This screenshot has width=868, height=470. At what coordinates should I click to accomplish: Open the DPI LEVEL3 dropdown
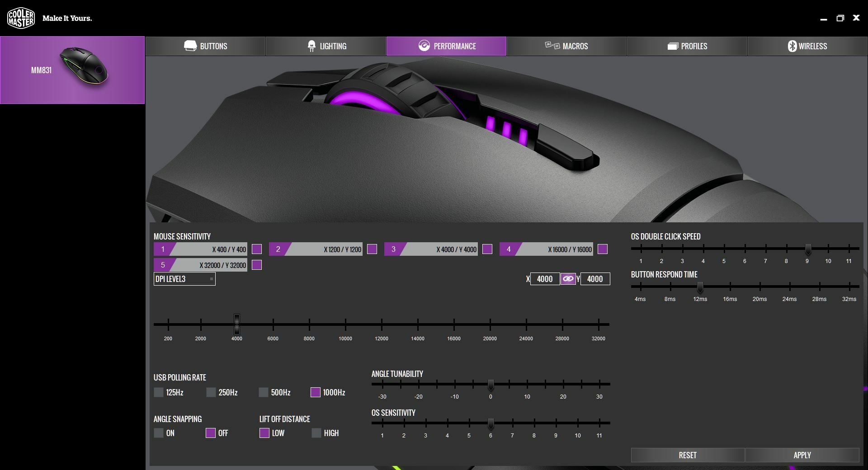[184, 279]
